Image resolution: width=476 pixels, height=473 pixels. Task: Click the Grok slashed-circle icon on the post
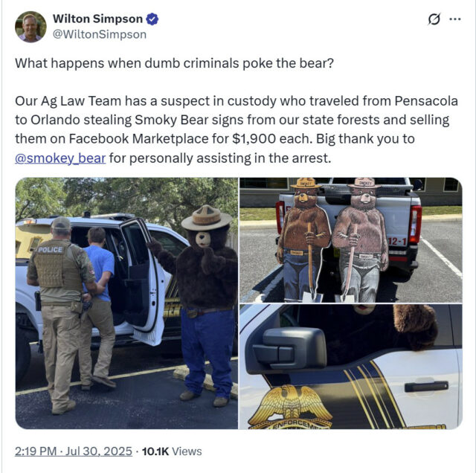pyautogui.click(x=434, y=19)
